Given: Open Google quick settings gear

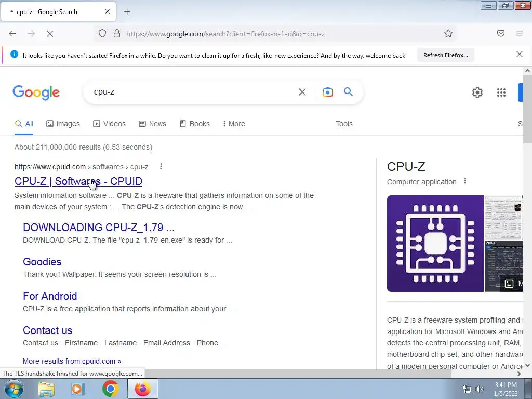Looking at the screenshot, I should pyautogui.click(x=477, y=92).
